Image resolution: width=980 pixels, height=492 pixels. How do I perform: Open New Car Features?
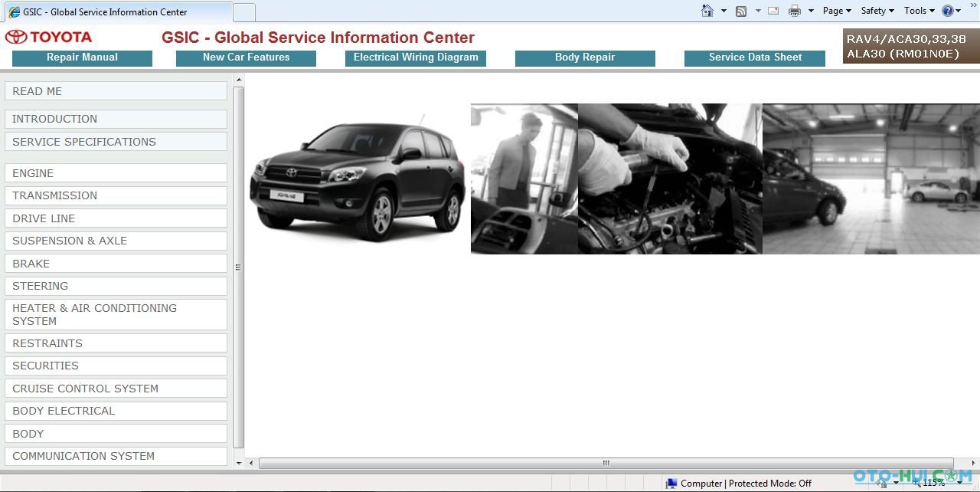tap(246, 58)
